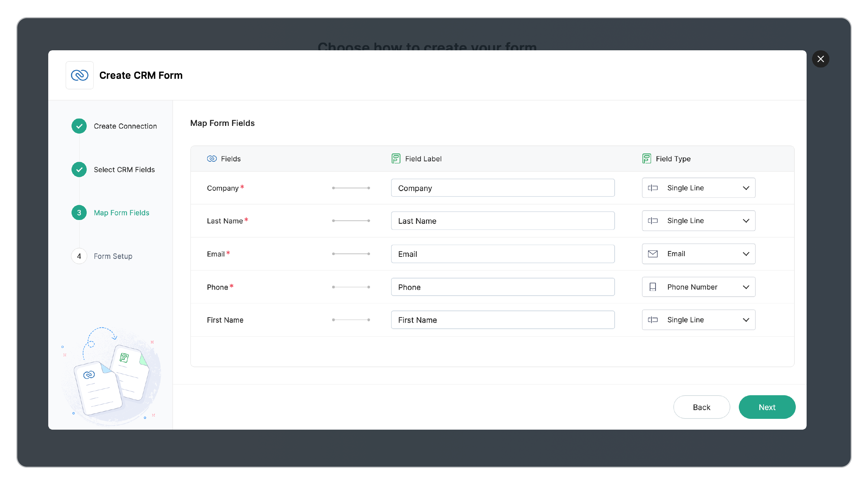This screenshot has height=485, width=868.
Task: Expand the First Name field type dropdown
Action: [698, 320]
